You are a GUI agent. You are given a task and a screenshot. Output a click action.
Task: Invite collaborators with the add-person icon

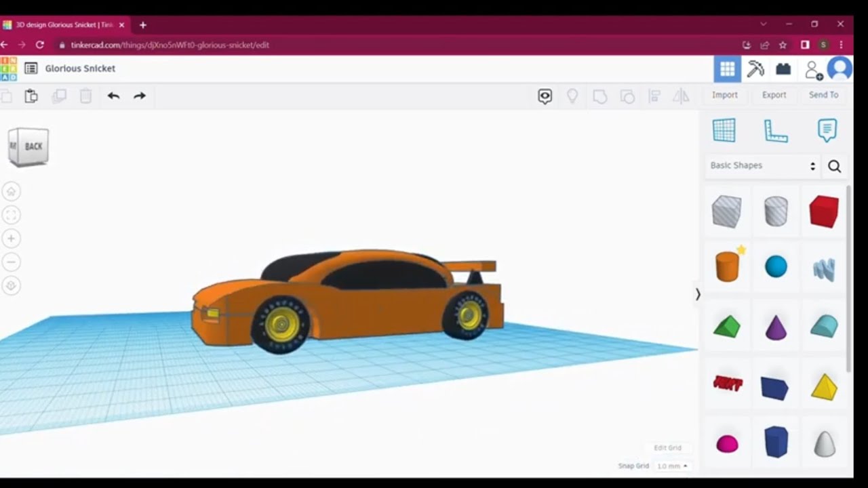coord(813,69)
